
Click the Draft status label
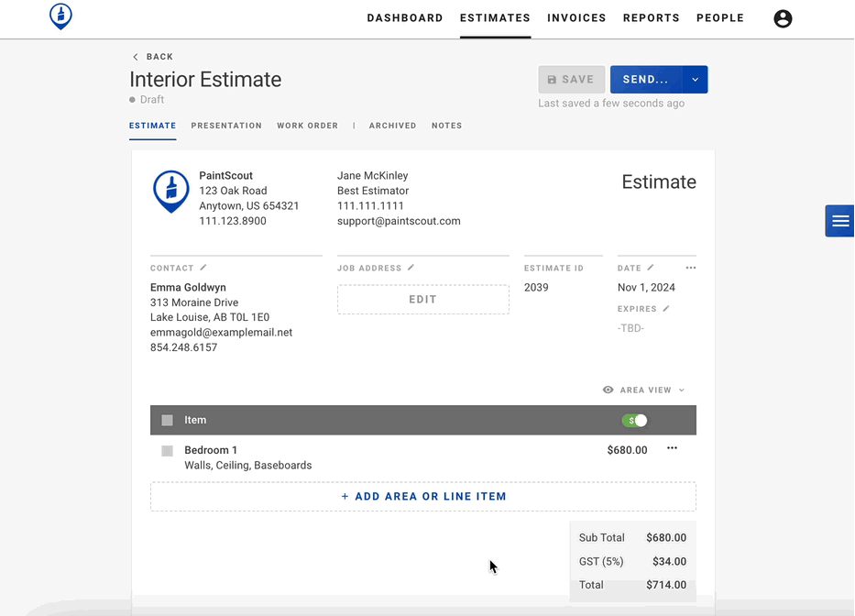[151, 100]
